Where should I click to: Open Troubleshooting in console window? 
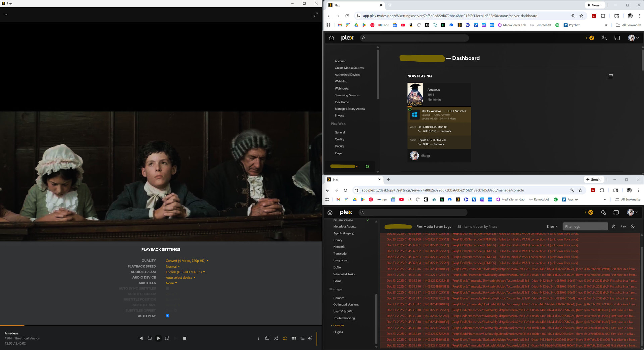tap(344, 318)
